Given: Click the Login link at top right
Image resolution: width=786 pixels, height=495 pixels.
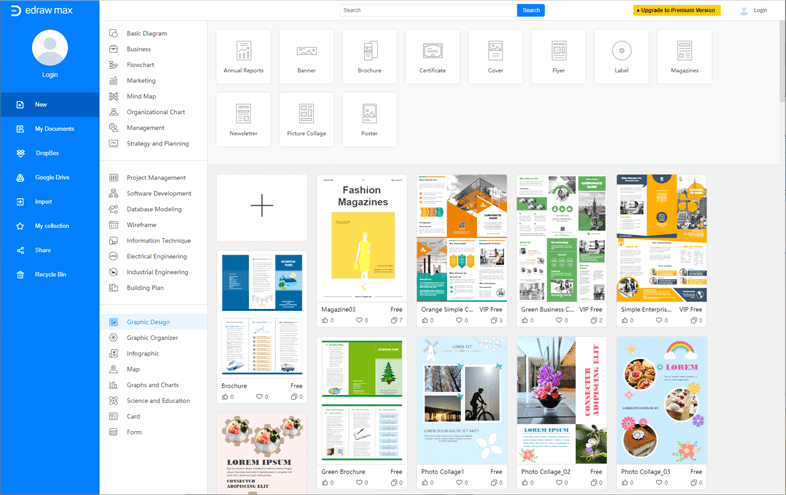Looking at the screenshot, I should pyautogui.click(x=760, y=11).
